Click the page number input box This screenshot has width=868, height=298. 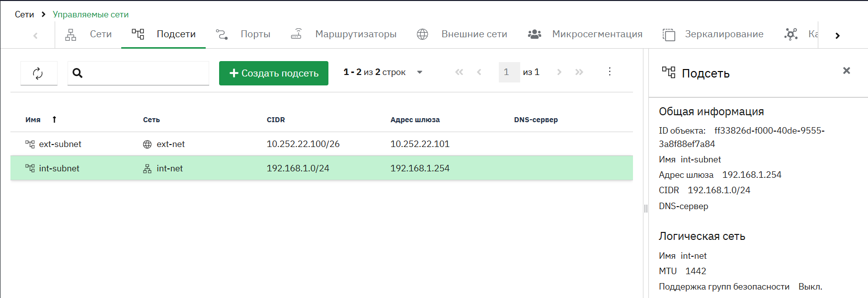pos(509,72)
